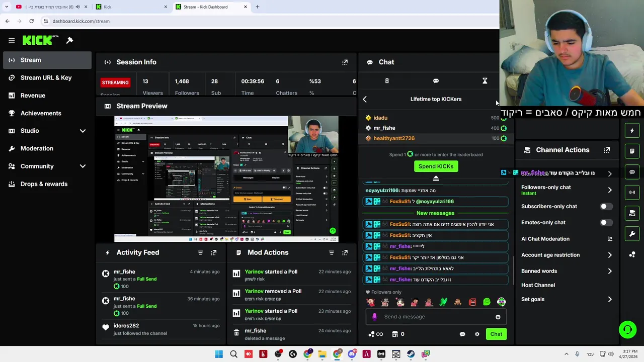The width and height of the screenshot is (644, 362).
Task: Collapse the leaderboard with eject arrow
Action: tap(436, 178)
